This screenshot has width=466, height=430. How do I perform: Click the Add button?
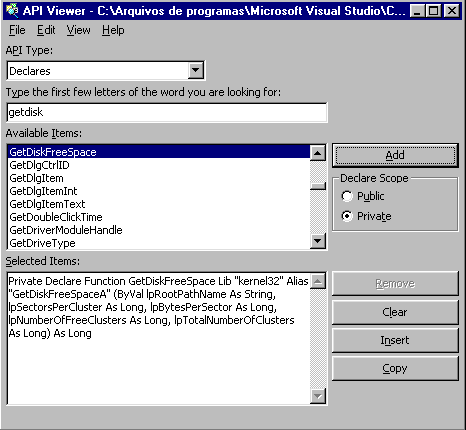coord(395,155)
